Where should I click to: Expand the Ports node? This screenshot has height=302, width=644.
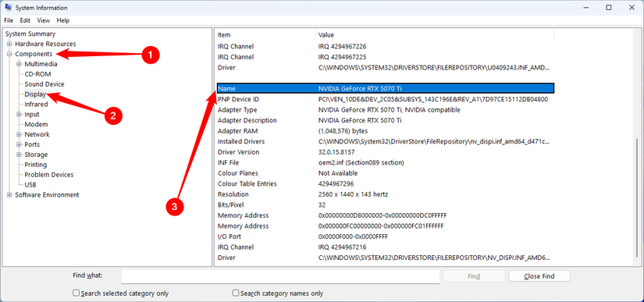19,144
